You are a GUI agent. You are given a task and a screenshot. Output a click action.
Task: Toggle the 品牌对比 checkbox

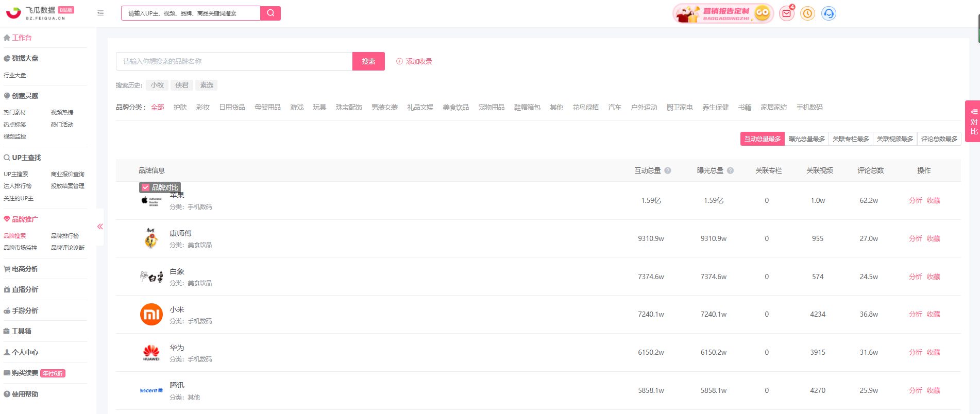(x=146, y=187)
